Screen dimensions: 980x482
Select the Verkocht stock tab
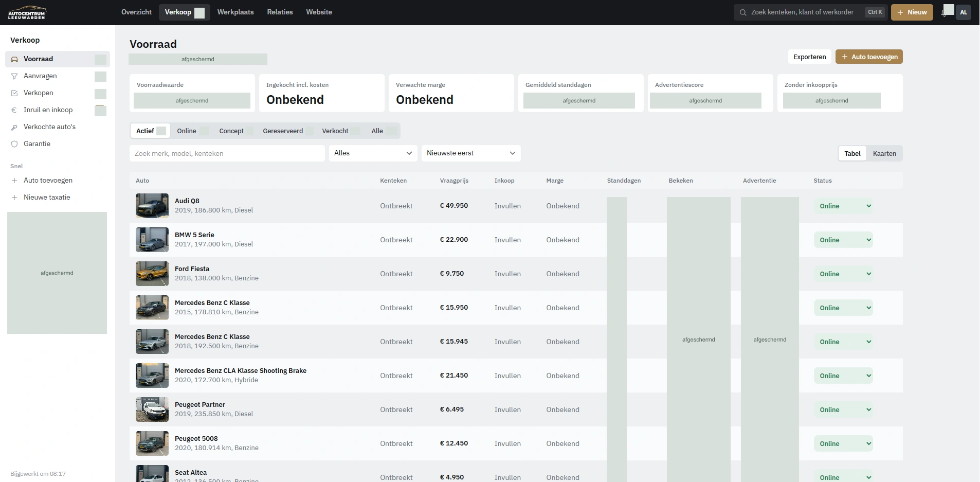pos(340,131)
